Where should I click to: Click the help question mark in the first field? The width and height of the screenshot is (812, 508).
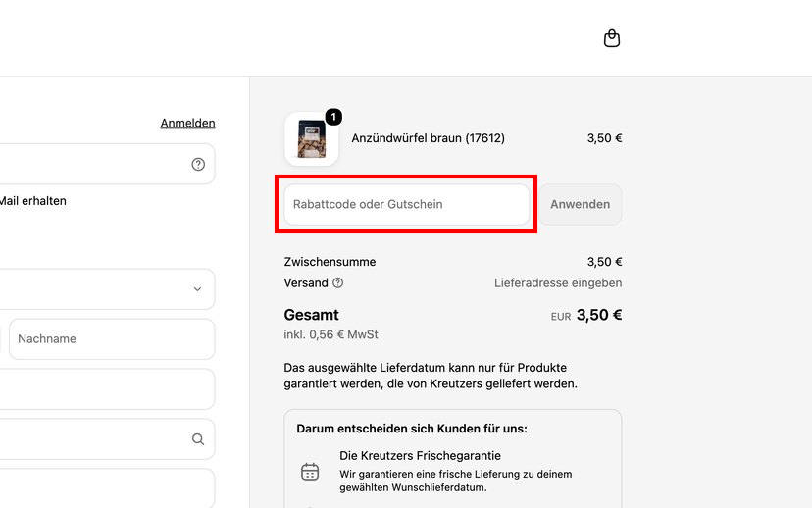click(x=198, y=164)
